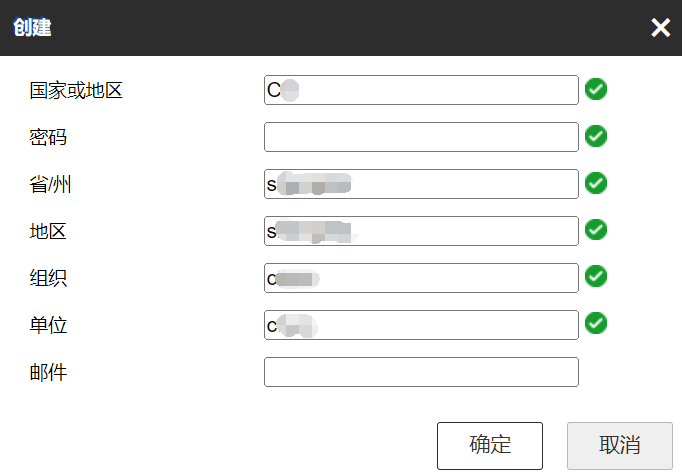The width and height of the screenshot is (682, 476).
Task: Focus the 组织 text field
Action: pos(421,278)
